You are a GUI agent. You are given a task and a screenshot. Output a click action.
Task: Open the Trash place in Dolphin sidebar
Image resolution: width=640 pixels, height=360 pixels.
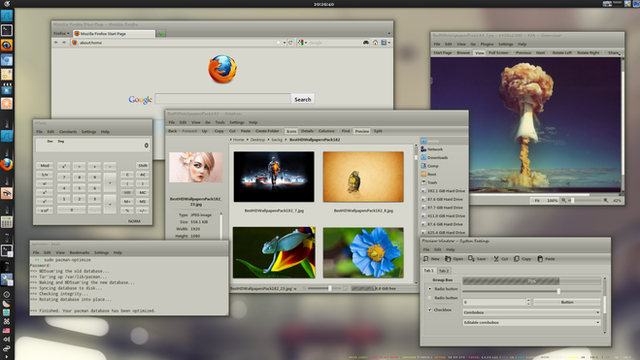pyautogui.click(x=444, y=182)
